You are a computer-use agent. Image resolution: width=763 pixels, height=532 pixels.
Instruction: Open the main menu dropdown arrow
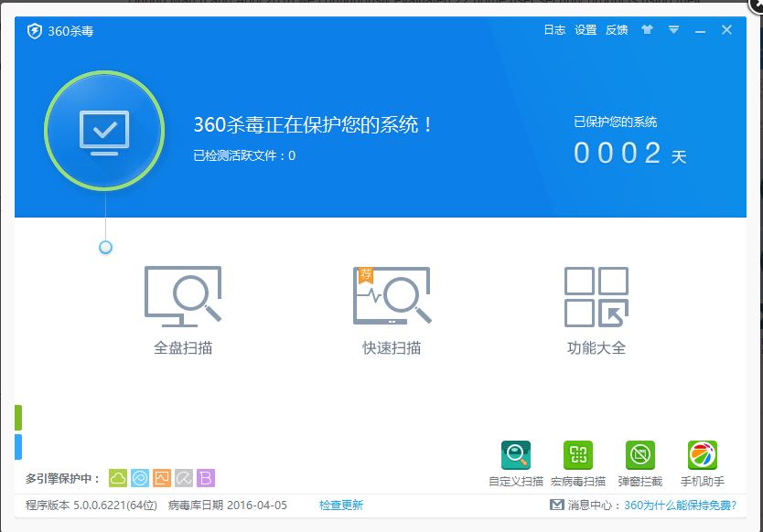tap(673, 29)
